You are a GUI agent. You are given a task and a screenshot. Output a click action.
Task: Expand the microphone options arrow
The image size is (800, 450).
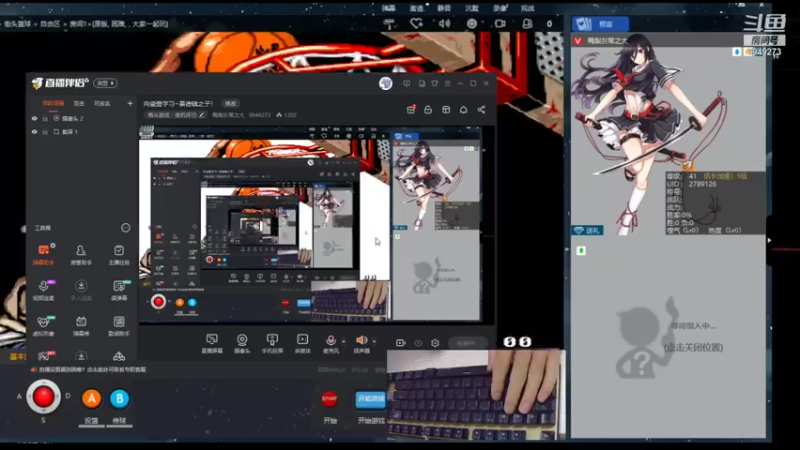coord(343,341)
